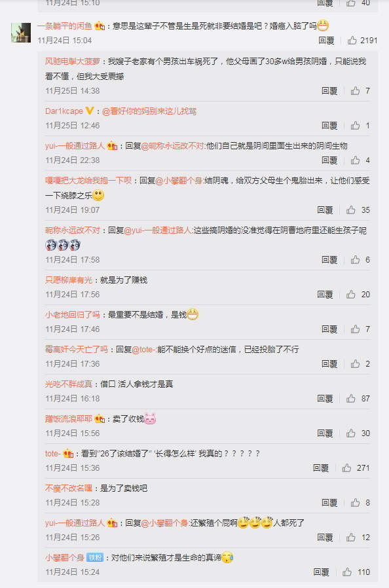Like 光吃不胖成真 comment with 87 likes
This screenshot has height=588, width=389.
pyautogui.click(x=351, y=398)
